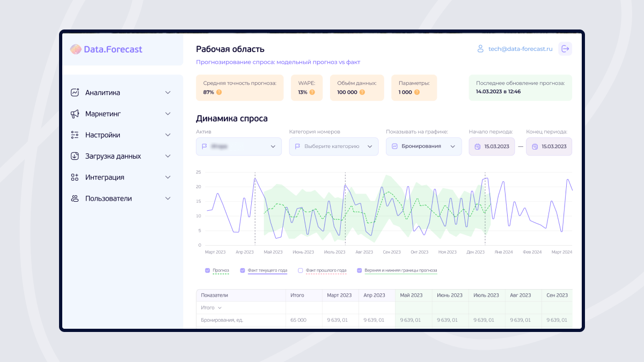The height and width of the screenshot is (362, 644).
Task: Click info icon next to 100 000
Action: 362,92
